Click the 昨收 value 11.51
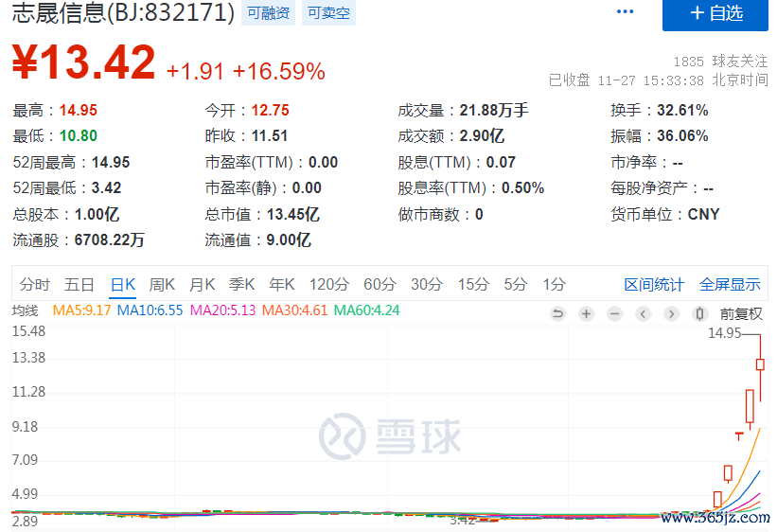The height and width of the screenshot is (532, 777). [270, 136]
